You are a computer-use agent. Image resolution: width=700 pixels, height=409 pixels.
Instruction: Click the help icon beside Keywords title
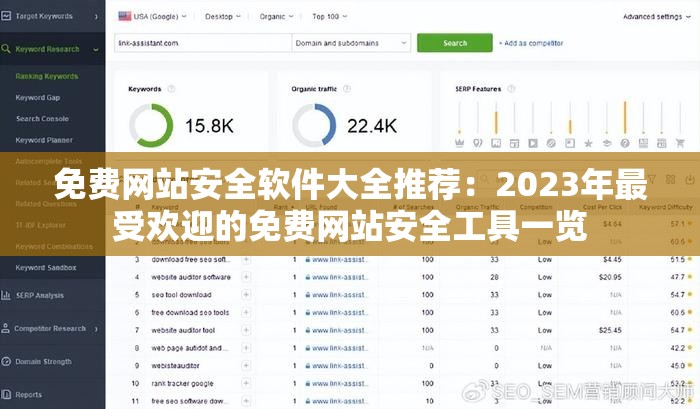pos(171,89)
